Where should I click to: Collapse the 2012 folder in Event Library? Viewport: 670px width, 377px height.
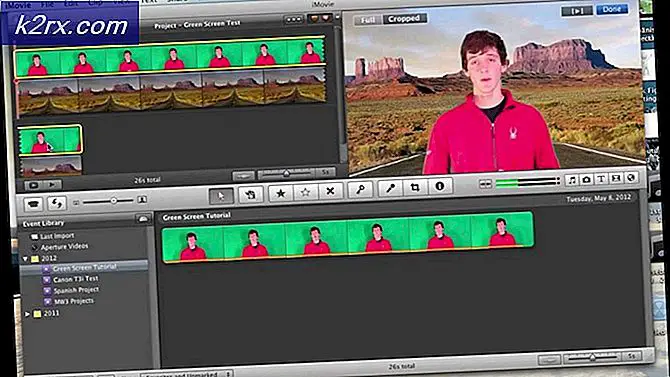coord(26,259)
